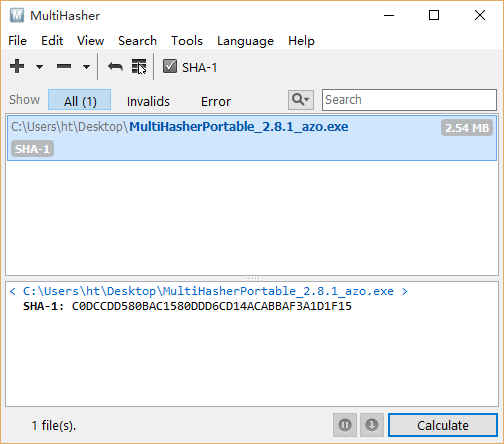Click the Search input field

409,100
